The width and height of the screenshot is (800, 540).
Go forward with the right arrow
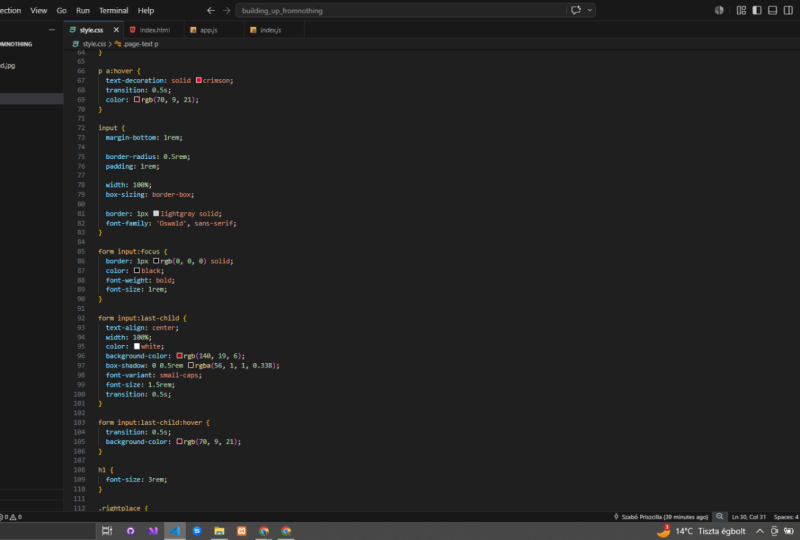tap(227, 10)
